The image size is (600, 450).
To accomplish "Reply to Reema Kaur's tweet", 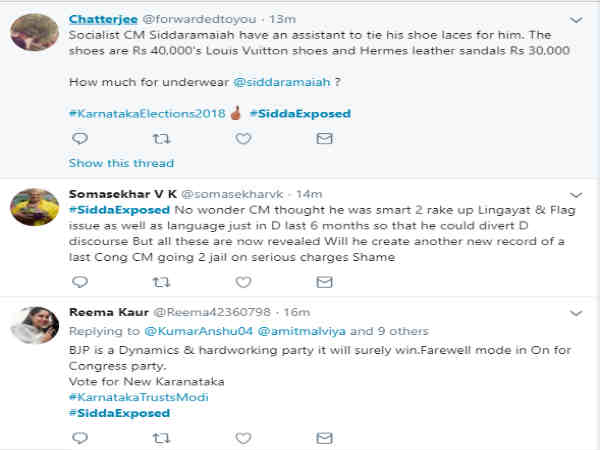I will pos(78,437).
